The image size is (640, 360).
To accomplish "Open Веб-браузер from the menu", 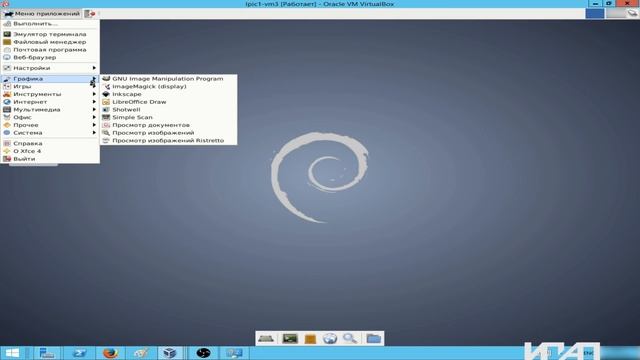I will coord(50,58).
